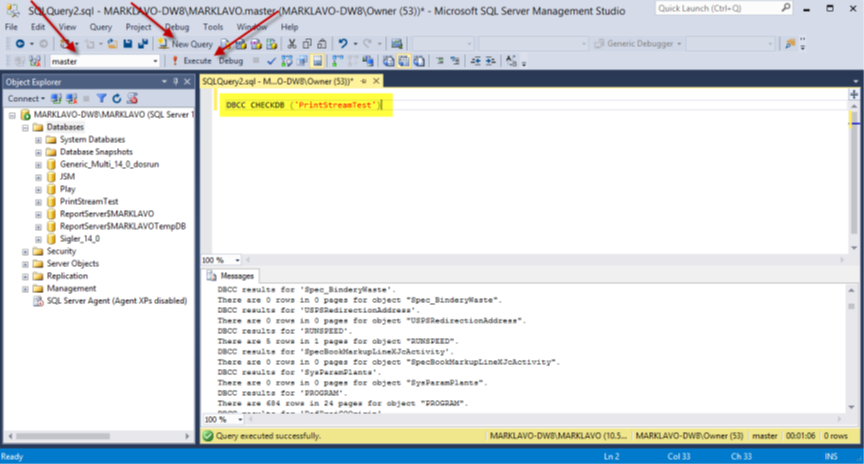Collapse the Databases folder
The width and height of the screenshot is (864, 464).
coord(25,127)
